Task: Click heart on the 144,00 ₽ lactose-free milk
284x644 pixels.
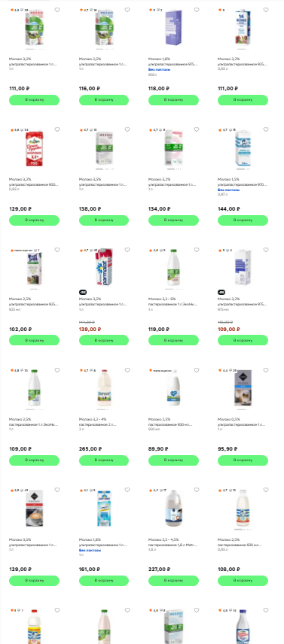Action: pyautogui.click(x=266, y=129)
